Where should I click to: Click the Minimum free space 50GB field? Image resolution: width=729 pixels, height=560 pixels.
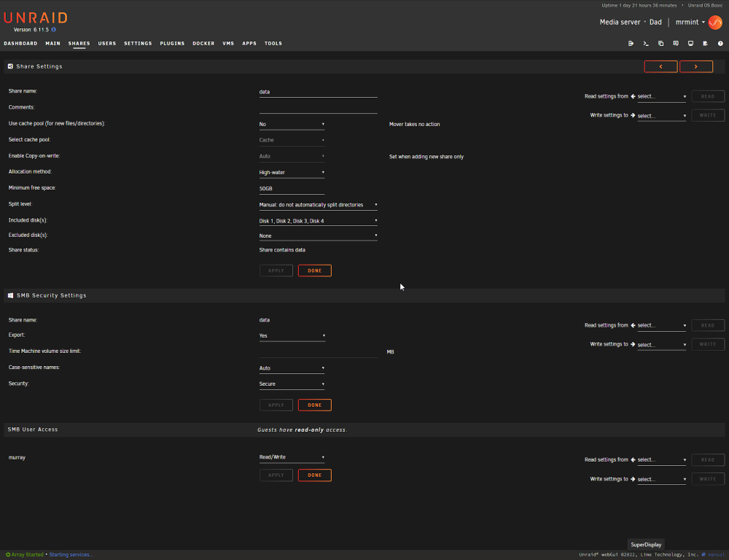click(x=292, y=189)
